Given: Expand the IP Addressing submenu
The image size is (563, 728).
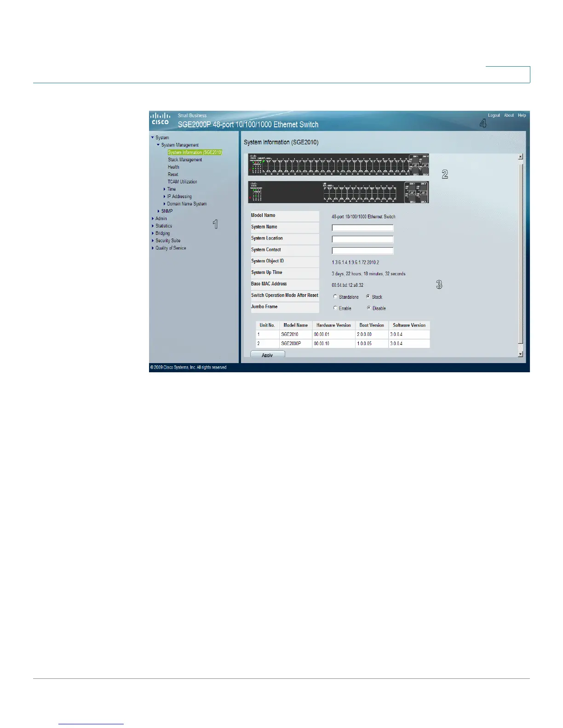Looking at the screenshot, I should (165, 196).
